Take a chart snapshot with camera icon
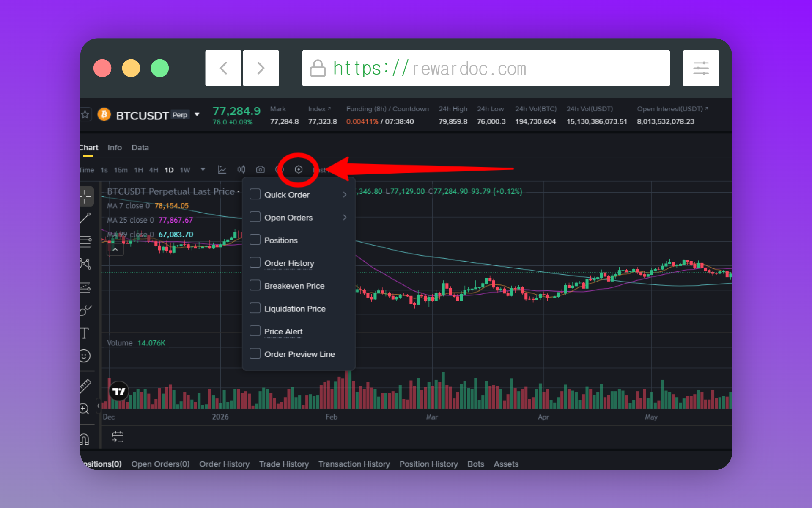The width and height of the screenshot is (812, 508). click(x=261, y=170)
